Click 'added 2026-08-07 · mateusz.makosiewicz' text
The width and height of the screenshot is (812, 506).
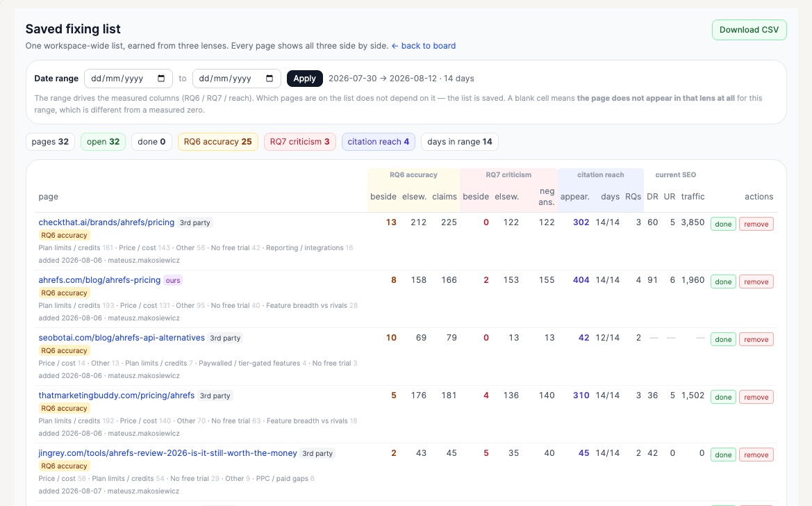[109, 491]
